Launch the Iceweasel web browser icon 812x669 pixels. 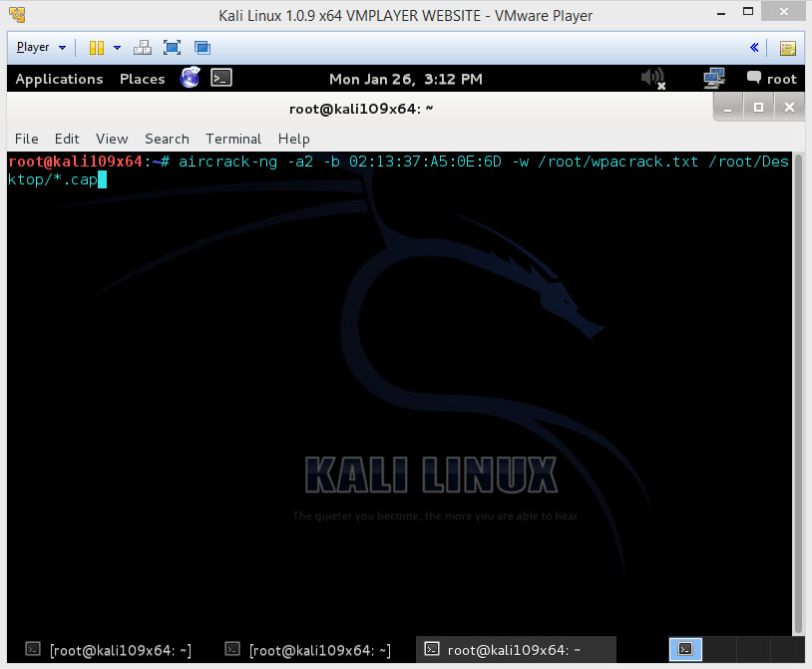[191, 78]
